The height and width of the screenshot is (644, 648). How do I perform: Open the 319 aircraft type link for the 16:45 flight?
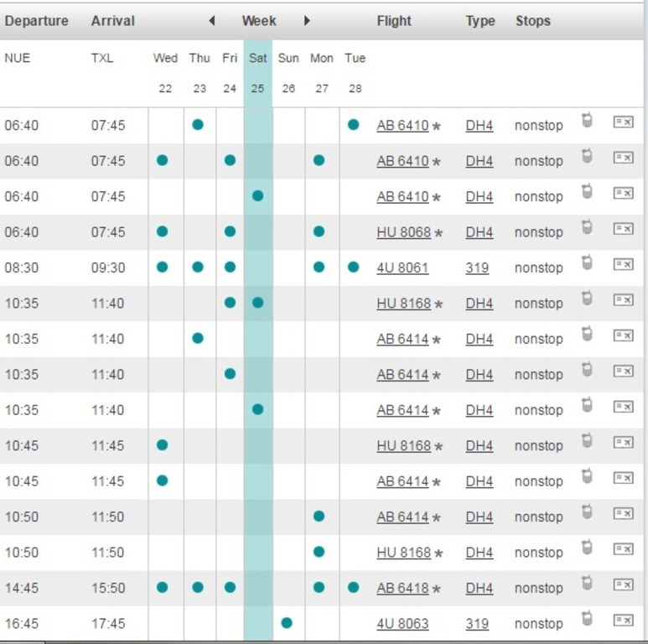(x=477, y=624)
